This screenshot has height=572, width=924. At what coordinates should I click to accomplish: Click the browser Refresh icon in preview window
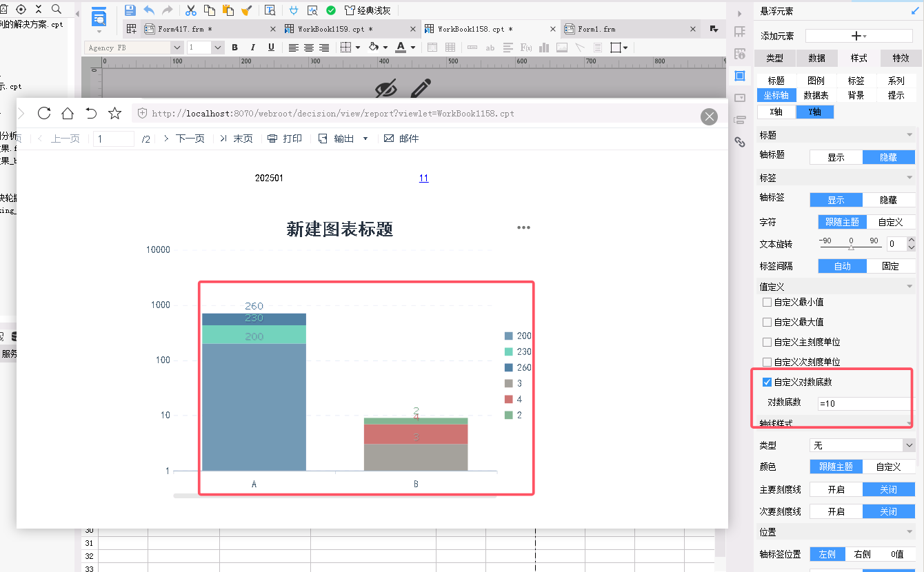tap(44, 113)
